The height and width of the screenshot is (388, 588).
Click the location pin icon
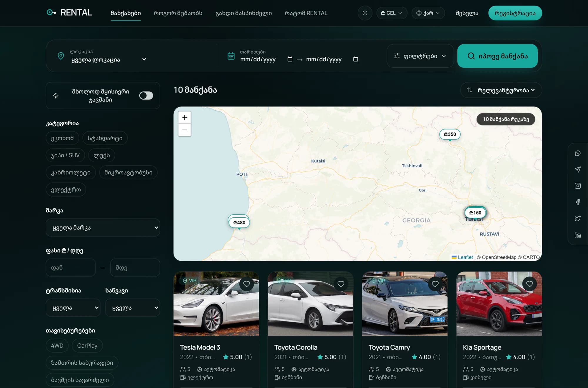pos(61,56)
